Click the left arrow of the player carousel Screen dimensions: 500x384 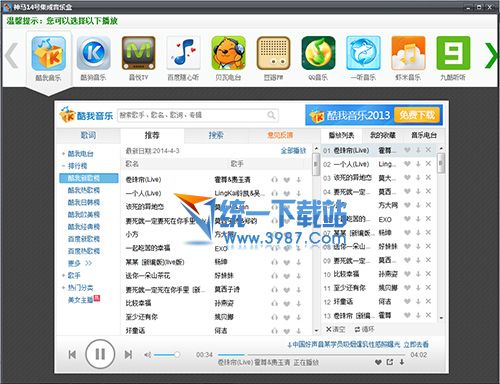tap(12, 55)
